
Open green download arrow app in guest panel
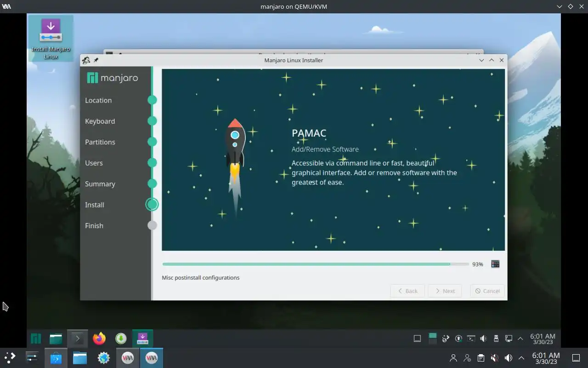click(x=121, y=339)
